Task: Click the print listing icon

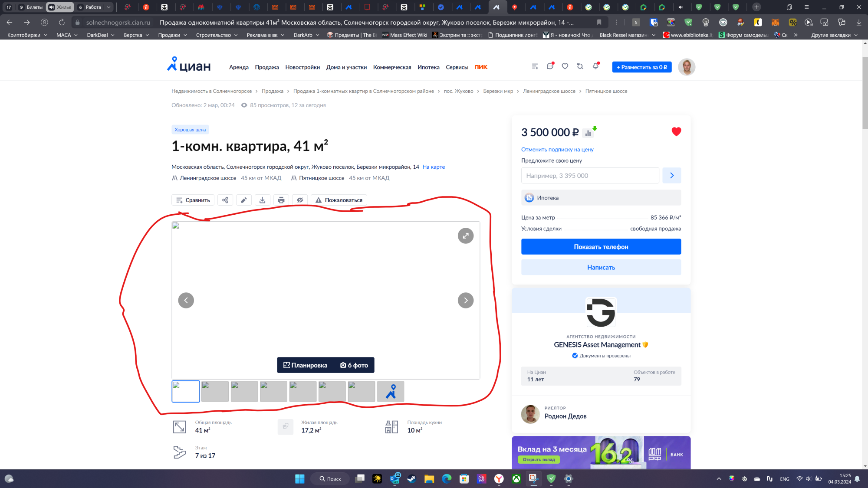Action: click(281, 200)
